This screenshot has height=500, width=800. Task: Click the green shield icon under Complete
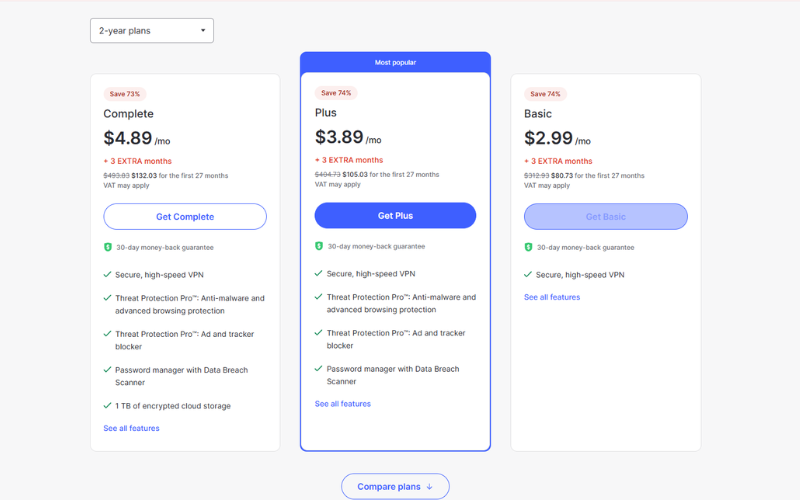pos(108,247)
